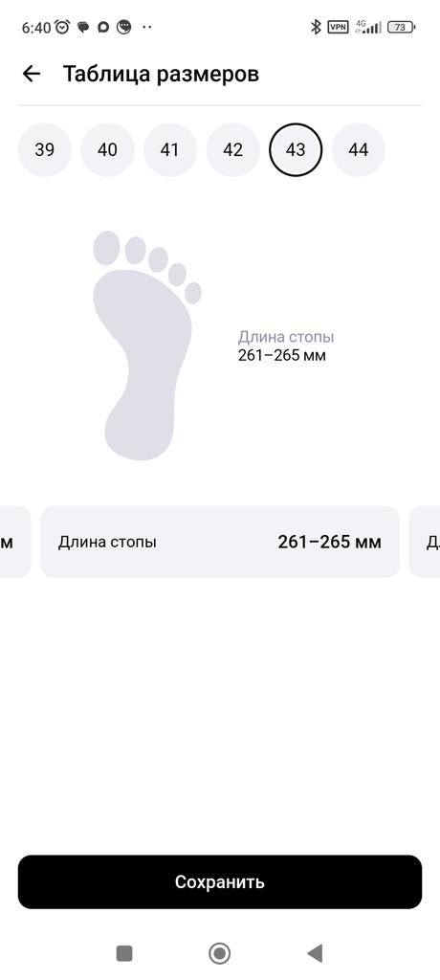Choose size 42

coord(232,150)
